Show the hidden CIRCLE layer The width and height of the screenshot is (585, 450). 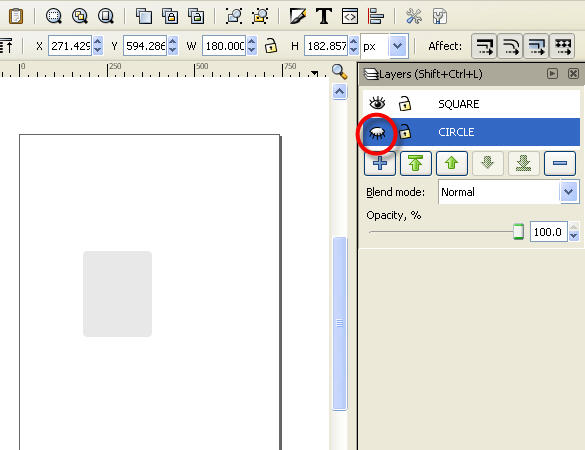[377, 132]
